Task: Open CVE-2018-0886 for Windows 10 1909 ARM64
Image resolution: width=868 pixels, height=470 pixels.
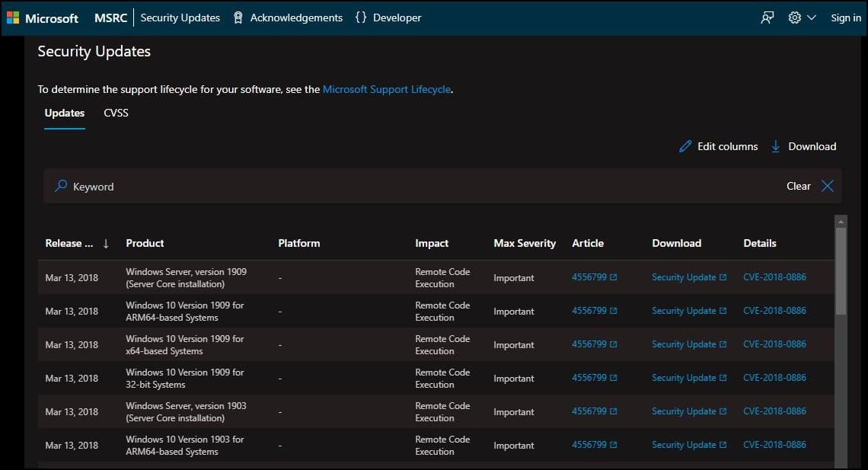Action: 775,311
